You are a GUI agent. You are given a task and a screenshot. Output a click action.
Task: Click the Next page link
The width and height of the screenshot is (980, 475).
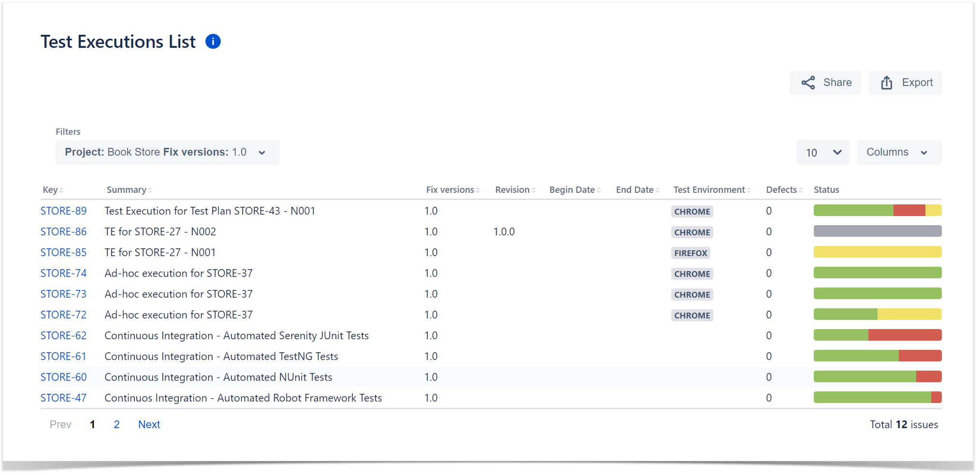[x=149, y=425]
